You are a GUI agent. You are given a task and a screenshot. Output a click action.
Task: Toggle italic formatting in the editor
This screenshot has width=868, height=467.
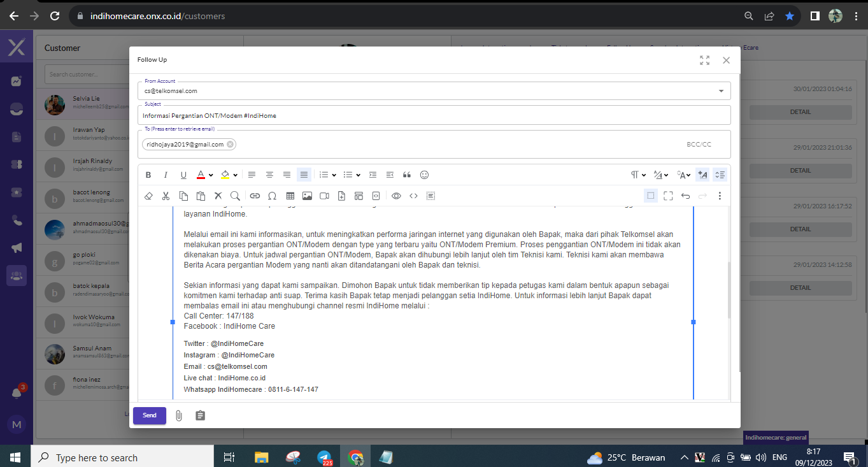click(x=166, y=175)
